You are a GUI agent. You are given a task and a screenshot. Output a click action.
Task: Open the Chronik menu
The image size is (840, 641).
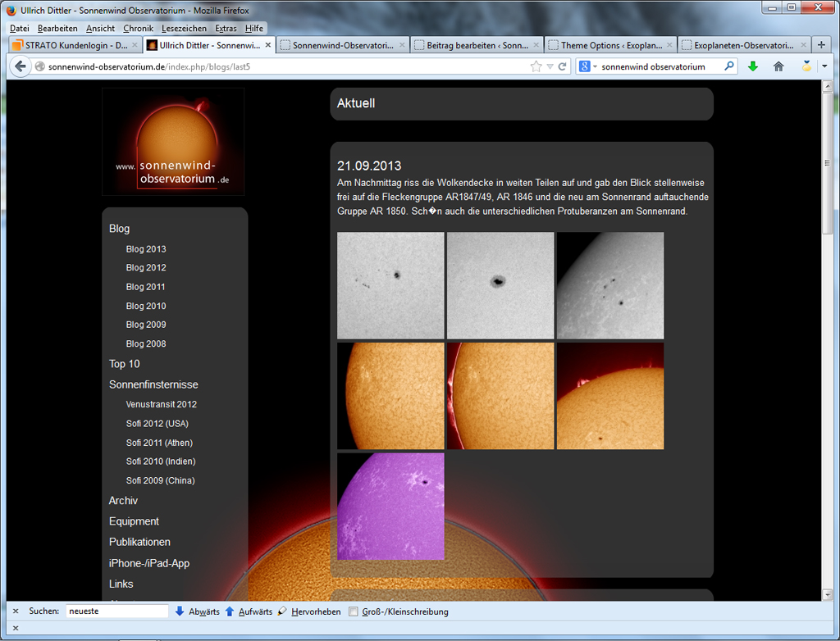click(138, 29)
